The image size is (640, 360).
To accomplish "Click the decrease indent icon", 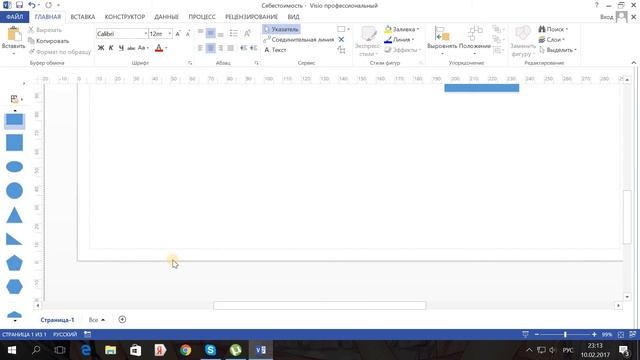I will click(x=244, y=48).
